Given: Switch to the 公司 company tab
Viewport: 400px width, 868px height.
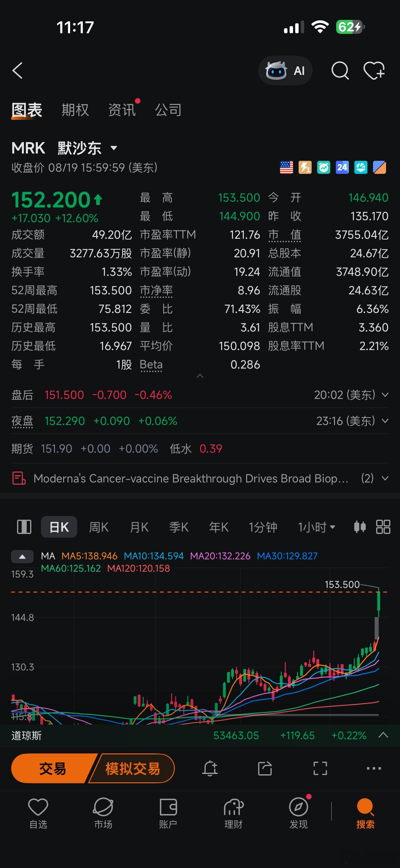Looking at the screenshot, I should (168, 110).
